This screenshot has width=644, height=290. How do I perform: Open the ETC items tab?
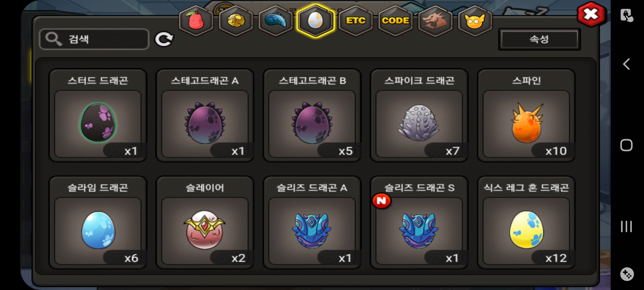point(356,21)
